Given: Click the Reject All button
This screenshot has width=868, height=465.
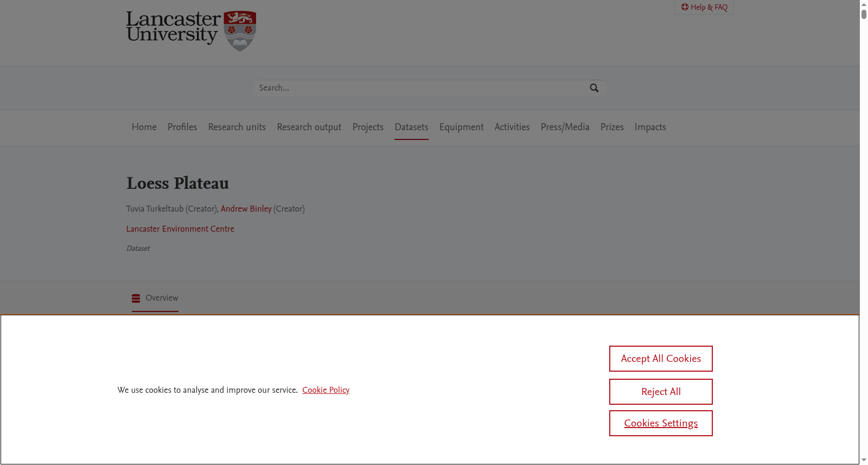Looking at the screenshot, I should (x=661, y=392).
